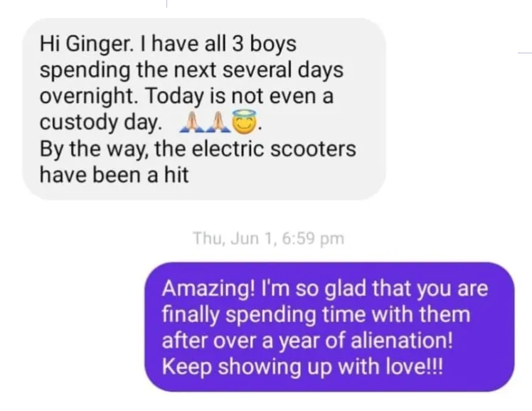The image size is (532, 411).
Task: Click the line Keep showing up with love!!!
Action: (x=302, y=367)
